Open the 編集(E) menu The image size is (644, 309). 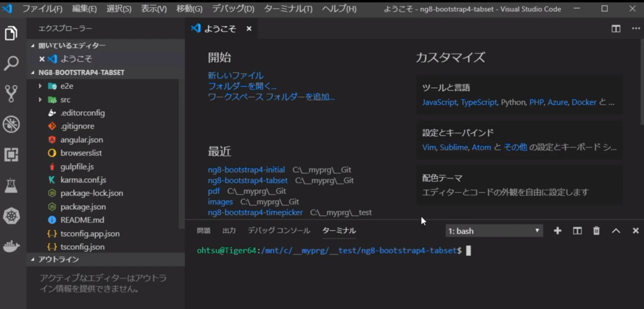point(84,9)
